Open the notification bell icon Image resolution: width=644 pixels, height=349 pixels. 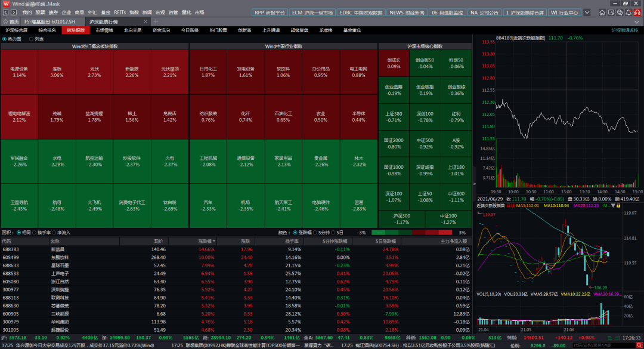point(628,13)
